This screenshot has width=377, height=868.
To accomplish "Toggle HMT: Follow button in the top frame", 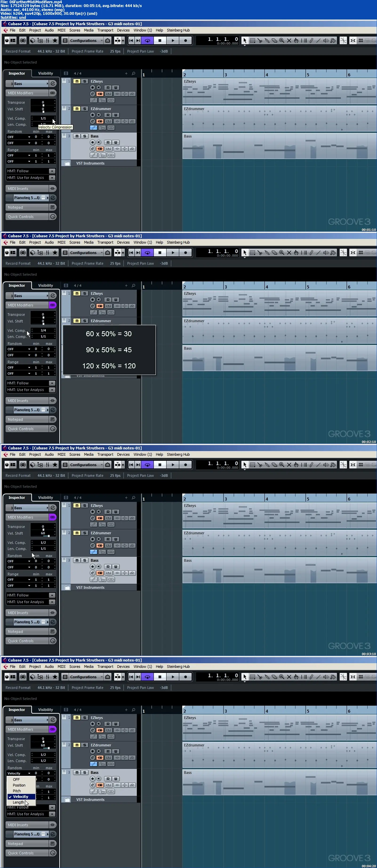I will tap(52, 171).
